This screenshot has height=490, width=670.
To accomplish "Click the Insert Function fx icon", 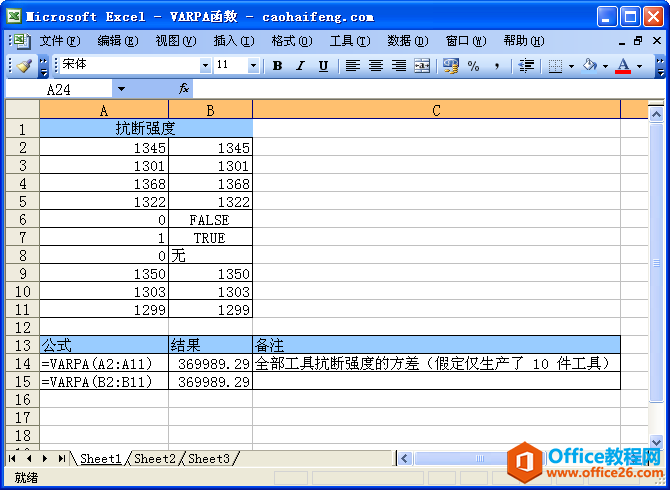I will 184,89.
